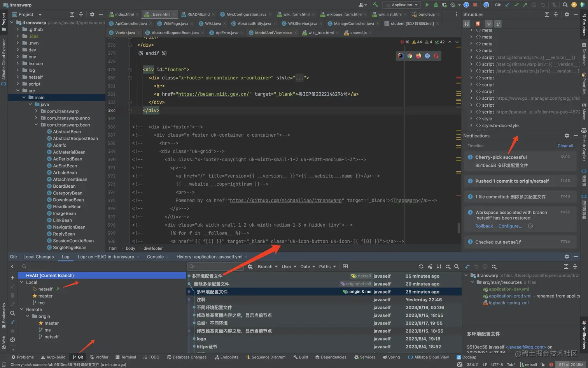
Task: Refresh the Git log
Action: tap(421, 266)
